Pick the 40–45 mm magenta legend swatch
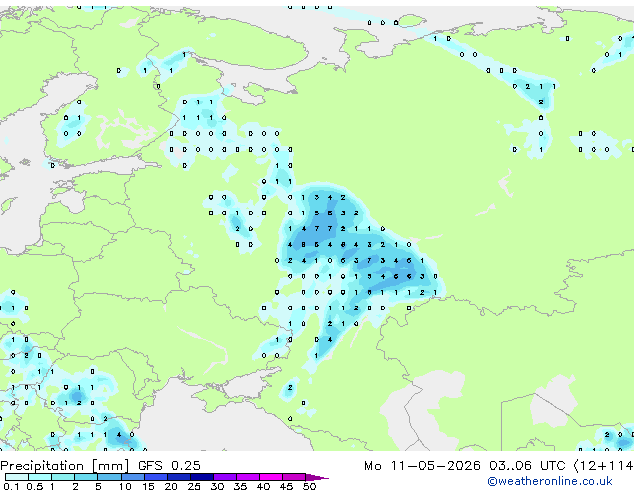 (x=271, y=477)
